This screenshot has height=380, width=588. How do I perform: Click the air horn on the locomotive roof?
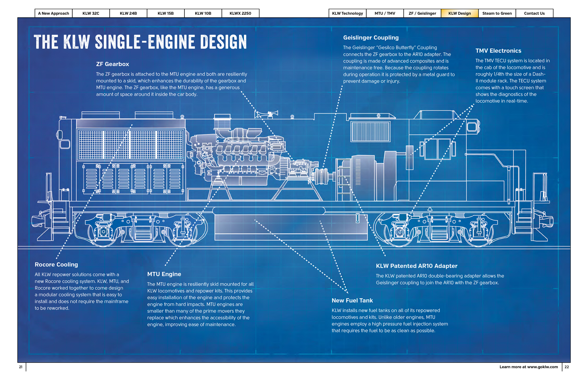266,114
